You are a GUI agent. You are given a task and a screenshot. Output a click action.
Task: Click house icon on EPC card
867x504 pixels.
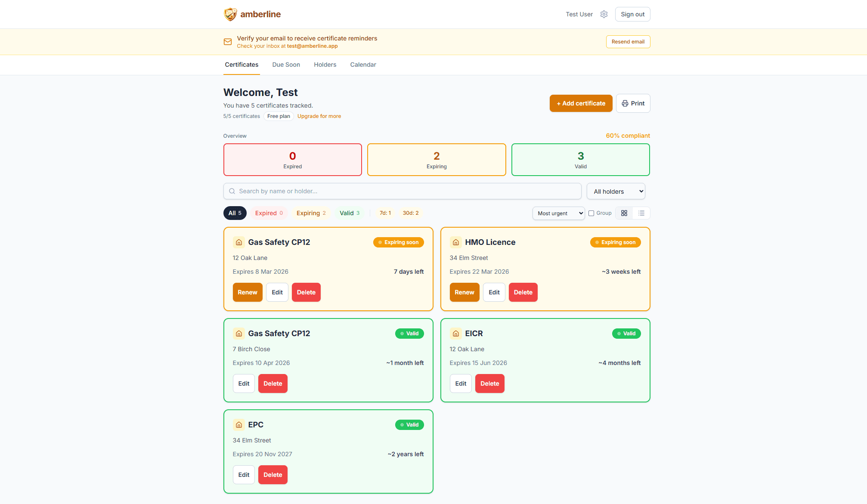(x=238, y=425)
